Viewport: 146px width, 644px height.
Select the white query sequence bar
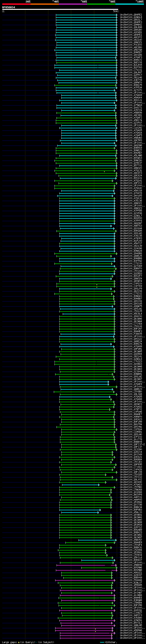pos(60,10)
